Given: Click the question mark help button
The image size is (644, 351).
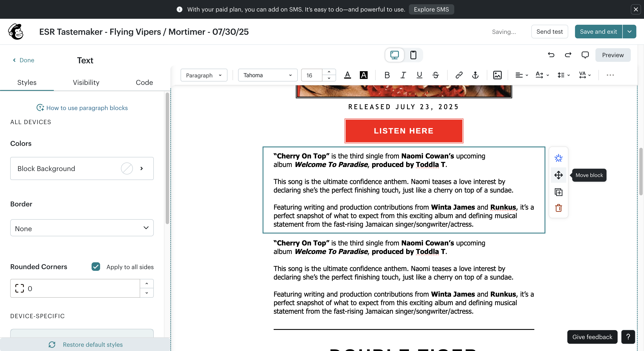Looking at the screenshot, I should point(628,337).
